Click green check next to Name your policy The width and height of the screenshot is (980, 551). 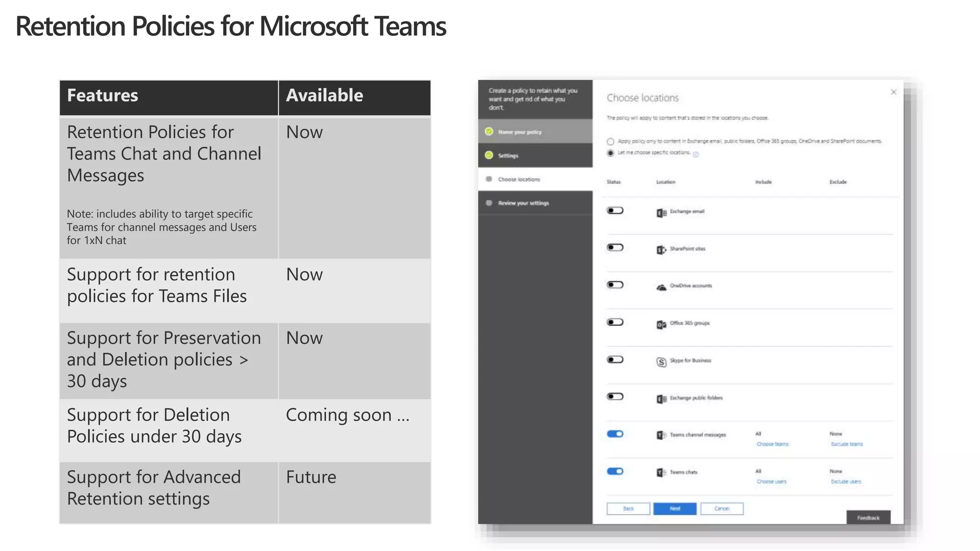click(x=489, y=131)
